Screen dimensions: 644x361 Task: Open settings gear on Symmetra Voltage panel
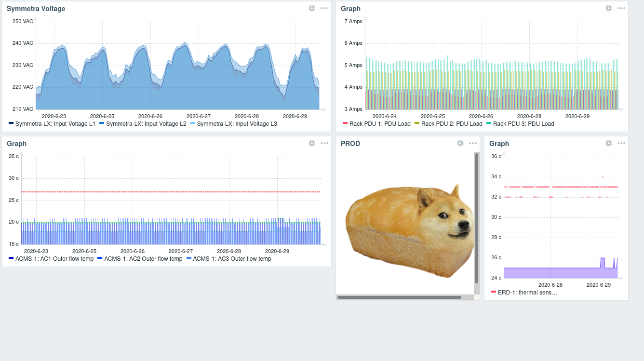[311, 8]
